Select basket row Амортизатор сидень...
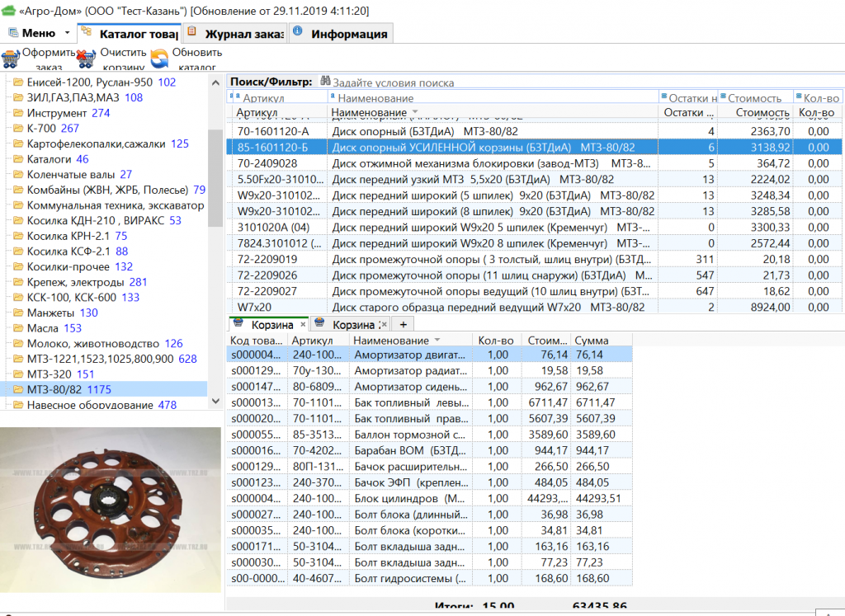Image resolution: width=845 pixels, height=616 pixels. 429,387
